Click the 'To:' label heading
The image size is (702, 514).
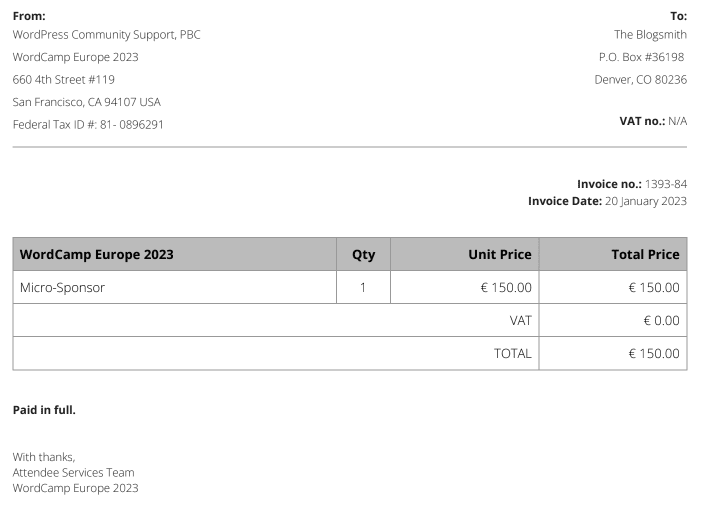(x=678, y=16)
